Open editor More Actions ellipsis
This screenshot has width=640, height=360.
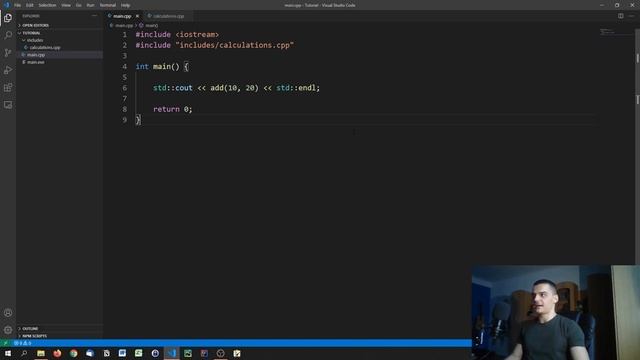(631, 16)
